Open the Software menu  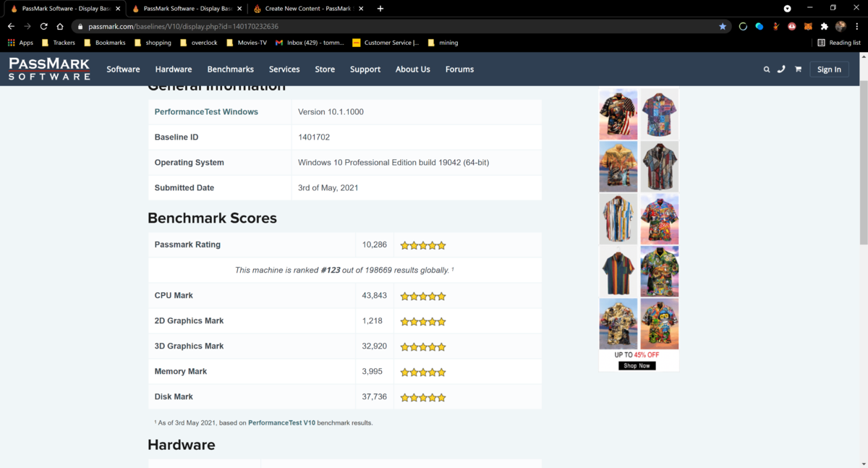tap(123, 69)
